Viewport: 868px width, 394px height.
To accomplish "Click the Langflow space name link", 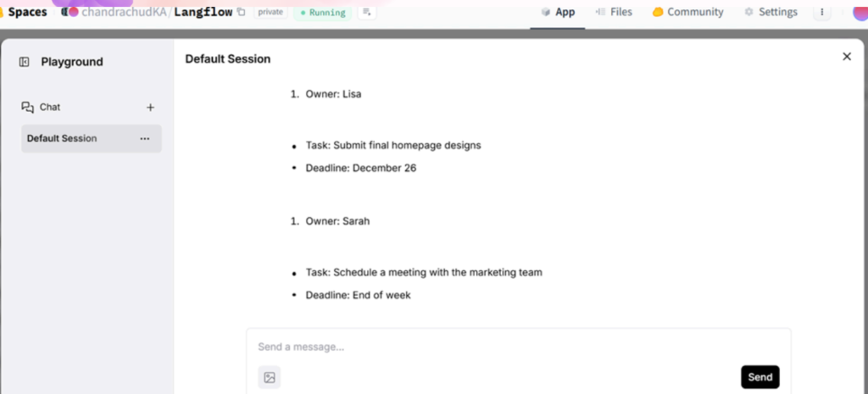I will (203, 12).
